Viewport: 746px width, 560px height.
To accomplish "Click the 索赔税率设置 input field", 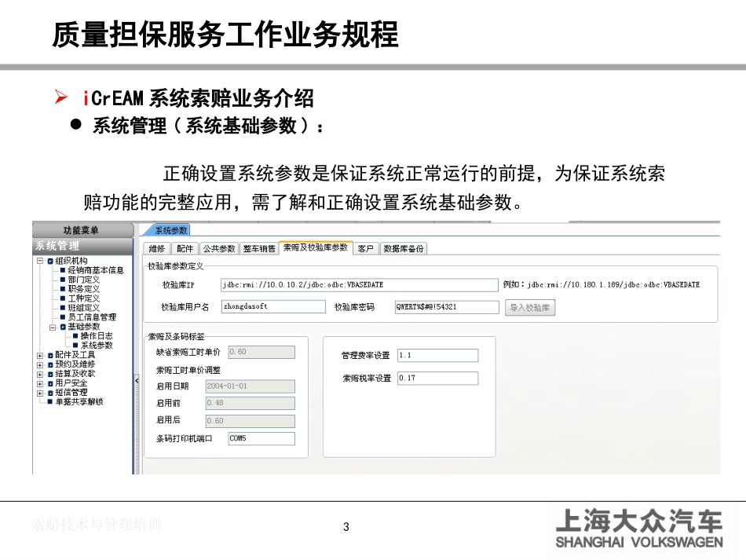I will [x=437, y=379].
